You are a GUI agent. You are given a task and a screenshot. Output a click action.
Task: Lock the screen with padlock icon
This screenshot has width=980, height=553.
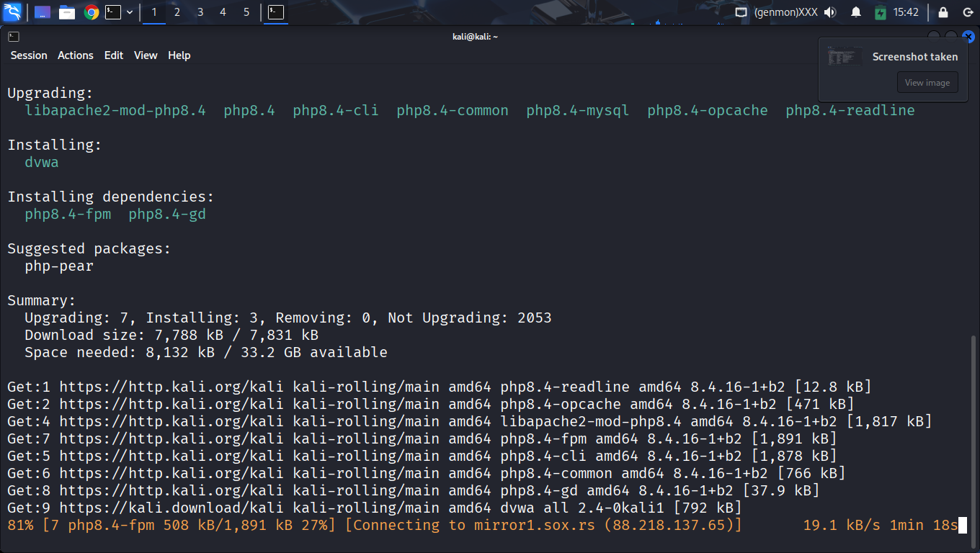point(943,12)
